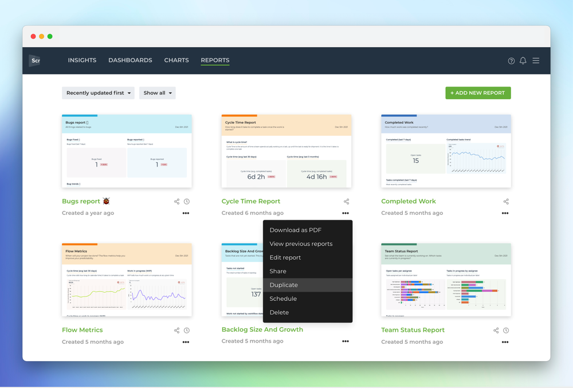Click the Completed Work preview thumbnail
Image resolution: width=573 pixels, height=392 pixels.
point(446,151)
